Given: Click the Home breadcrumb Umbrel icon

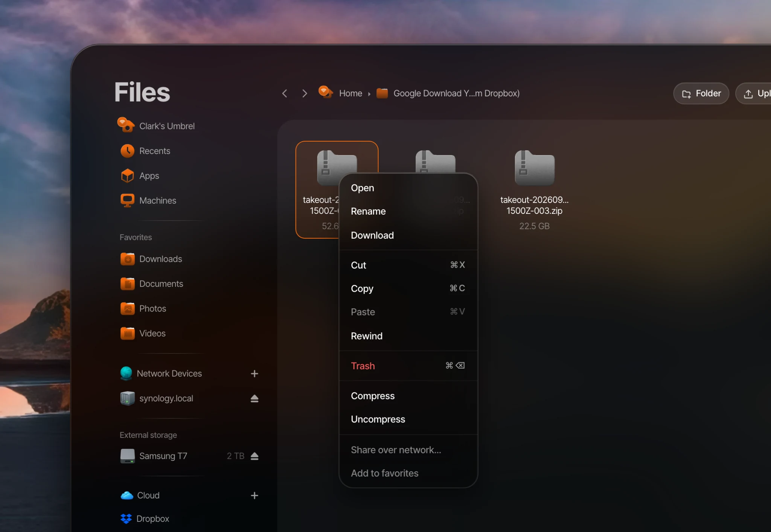Looking at the screenshot, I should point(326,92).
